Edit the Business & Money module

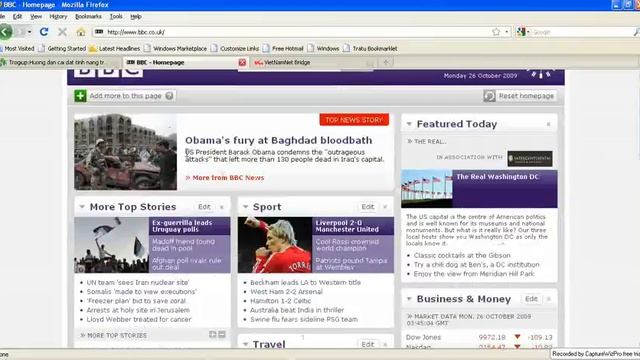[x=531, y=299]
